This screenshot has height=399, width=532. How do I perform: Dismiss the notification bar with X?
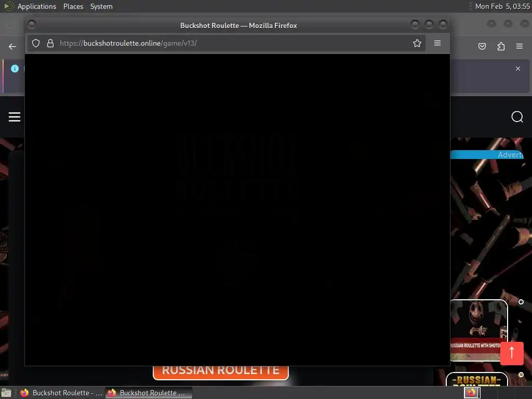[x=518, y=69]
